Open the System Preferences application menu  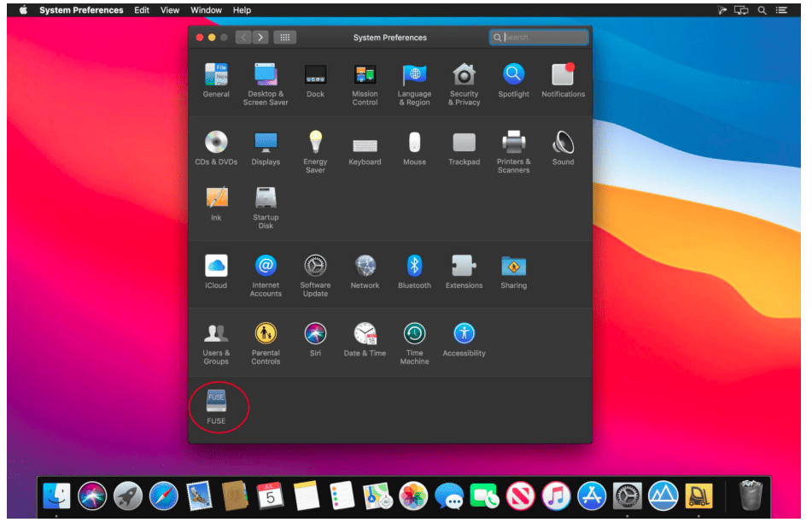81,10
